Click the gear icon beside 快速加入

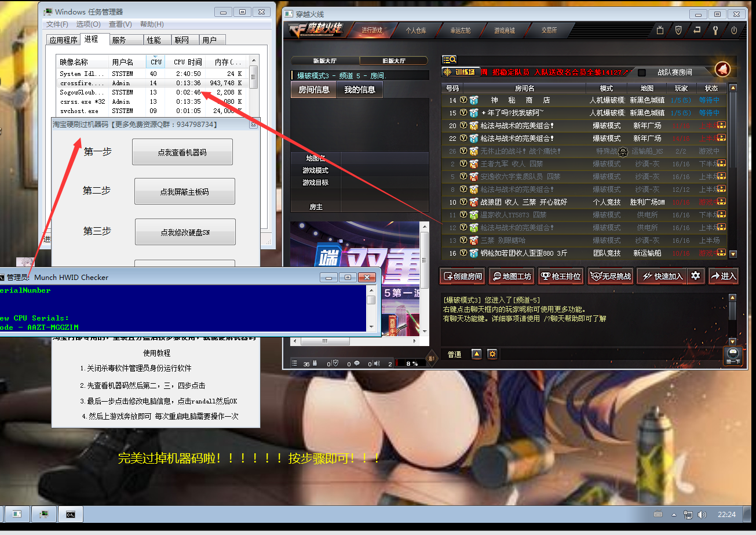[696, 276]
